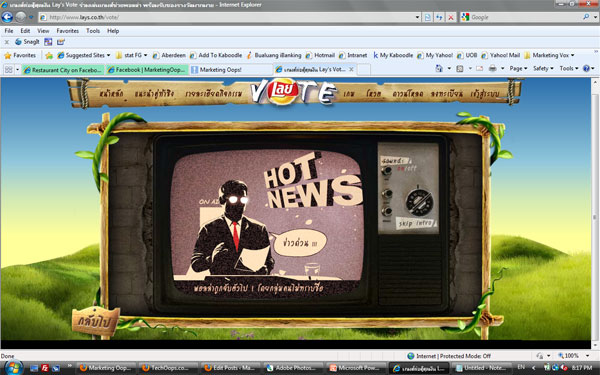The width and height of the screenshot is (600, 375).
Task: Open the Yahoo! Mail favorite
Action: click(501, 55)
